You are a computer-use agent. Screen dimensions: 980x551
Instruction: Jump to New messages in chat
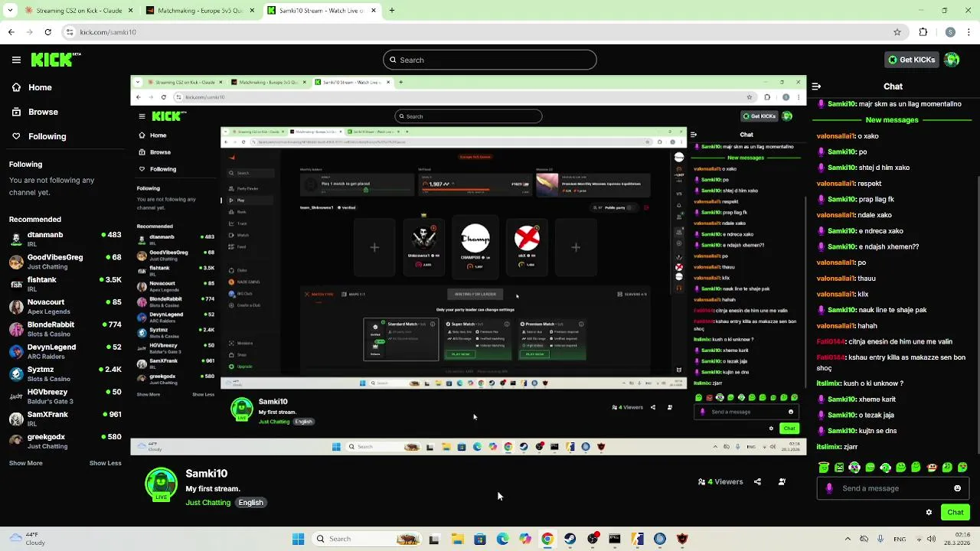pyautogui.click(x=892, y=120)
